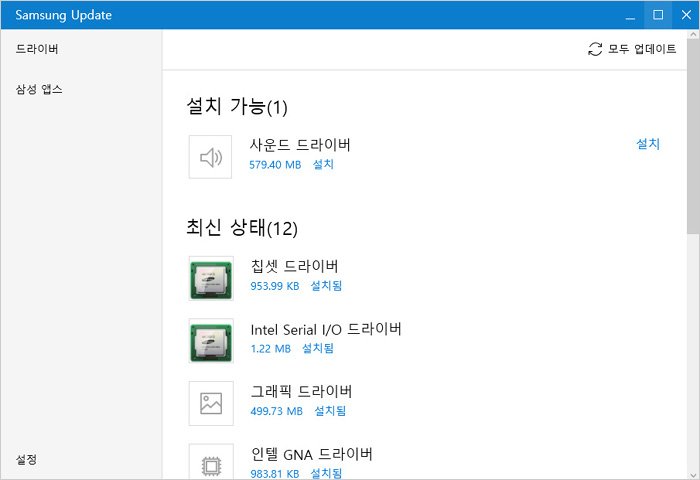Open the 드라이버 section in sidebar
The width and height of the screenshot is (700, 480).
37,49
